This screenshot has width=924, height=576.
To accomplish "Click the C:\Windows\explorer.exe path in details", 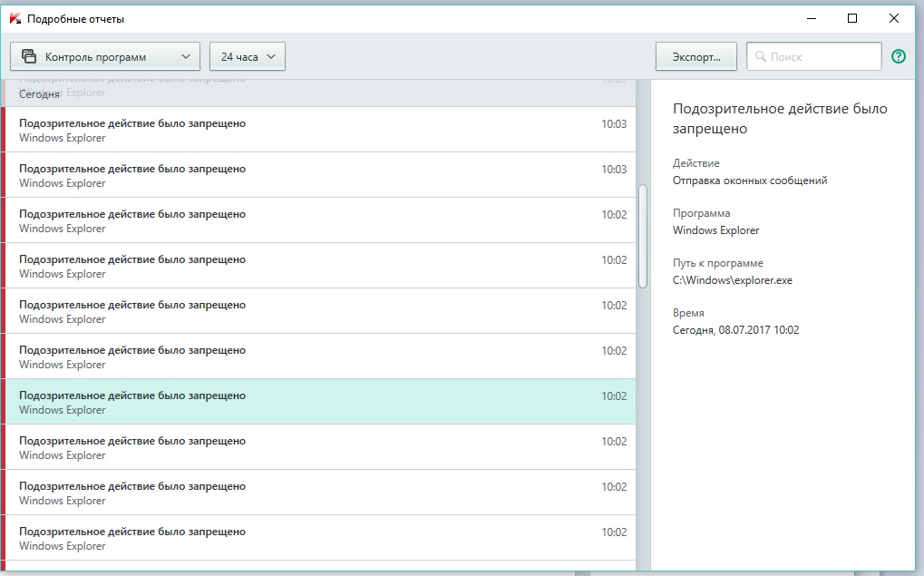I will [x=733, y=280].
